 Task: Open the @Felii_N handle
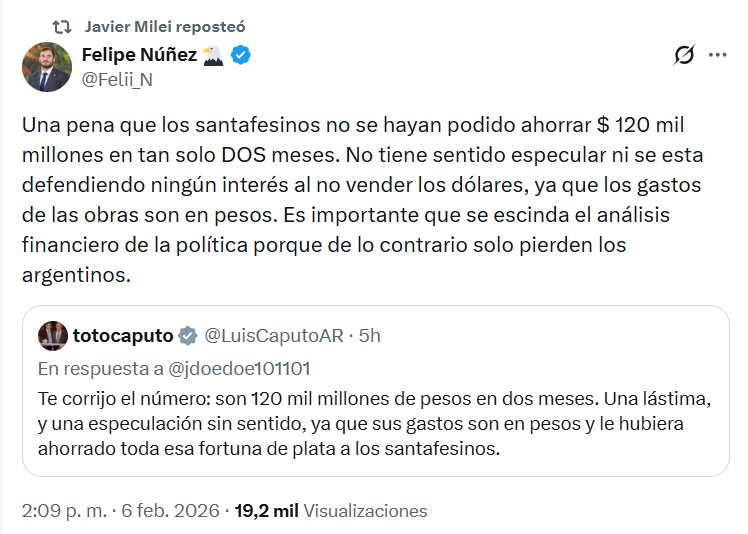117,79
